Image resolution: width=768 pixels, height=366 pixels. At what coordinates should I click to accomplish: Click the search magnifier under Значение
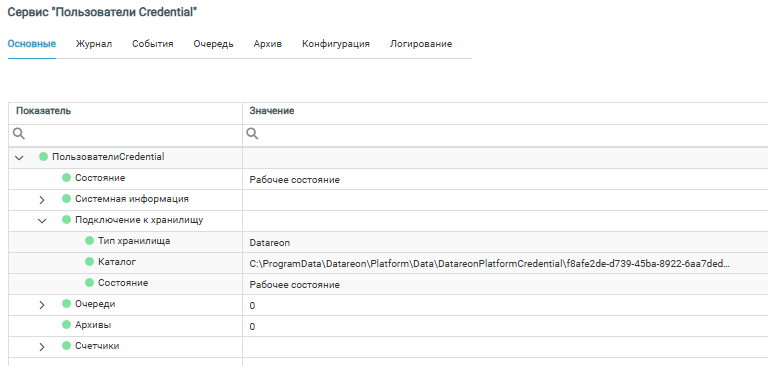pos(252,134)
